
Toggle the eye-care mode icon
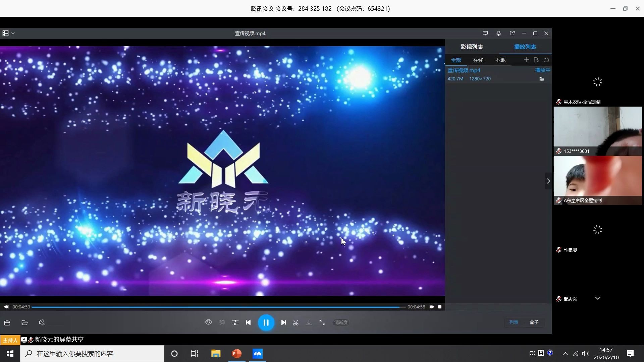click(x=208, y=322)
